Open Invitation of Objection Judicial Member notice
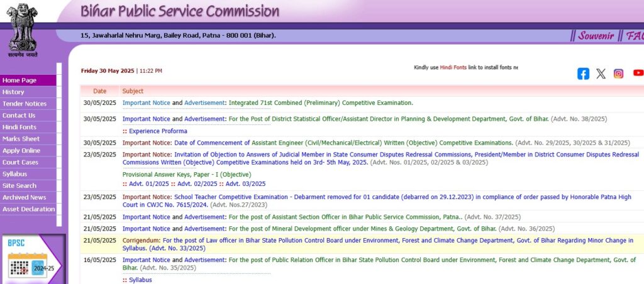The height and width of the screenshot is (284, 644). click(380, 158)
